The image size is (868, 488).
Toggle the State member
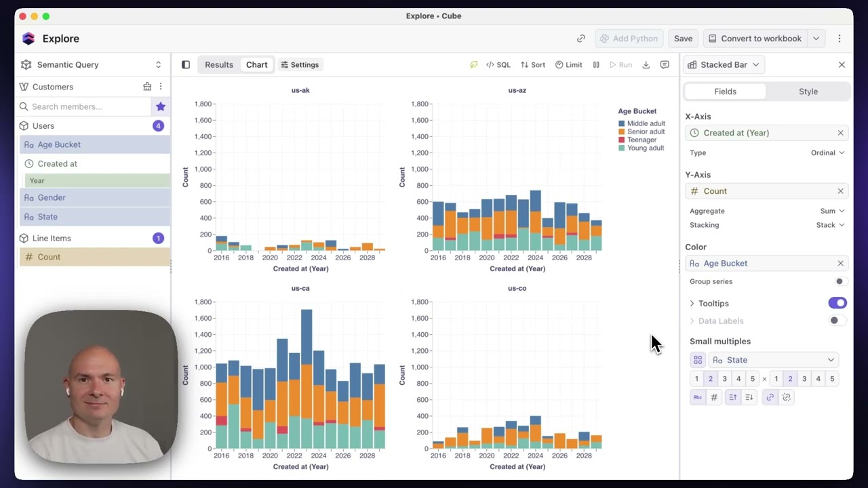(95, 217)
